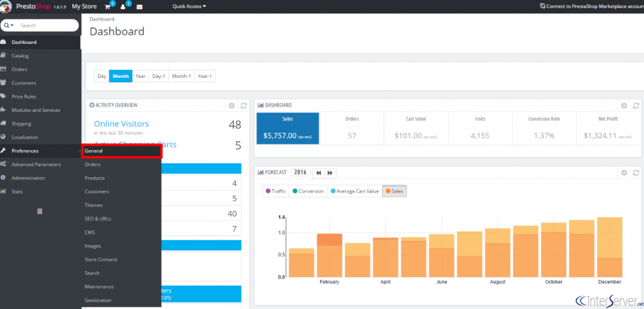The image size is (644, 309).
Task: Select the Year date range
Action: pyautogui.click(x=140, y=77)
